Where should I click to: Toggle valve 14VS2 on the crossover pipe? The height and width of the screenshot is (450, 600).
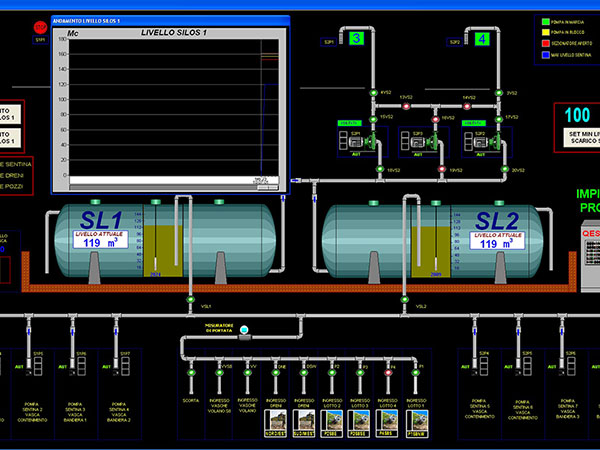coord(467,105)
